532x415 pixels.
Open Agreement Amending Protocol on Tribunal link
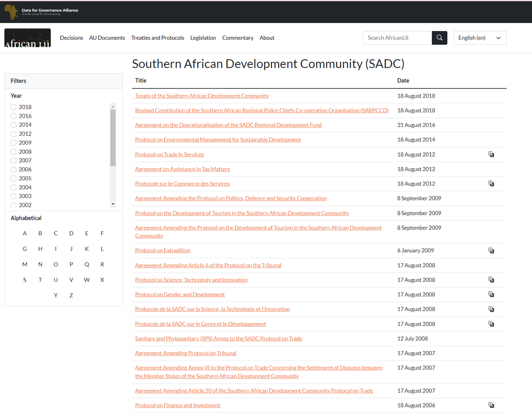[x=186, y=353]
